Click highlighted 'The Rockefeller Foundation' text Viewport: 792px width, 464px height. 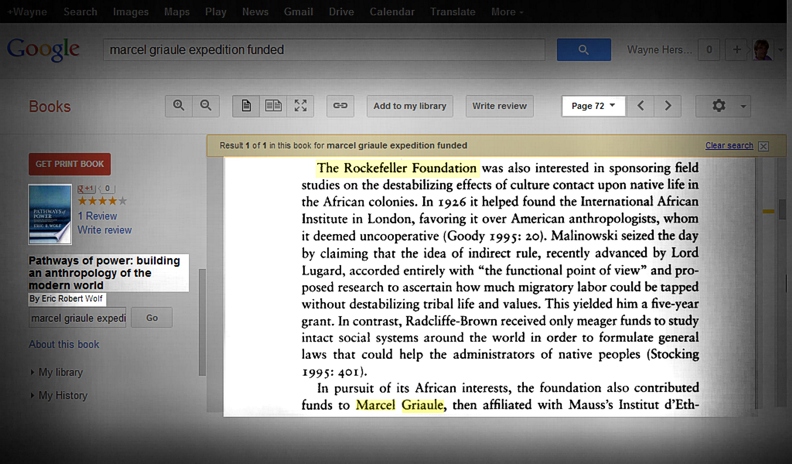click(397, 168)
